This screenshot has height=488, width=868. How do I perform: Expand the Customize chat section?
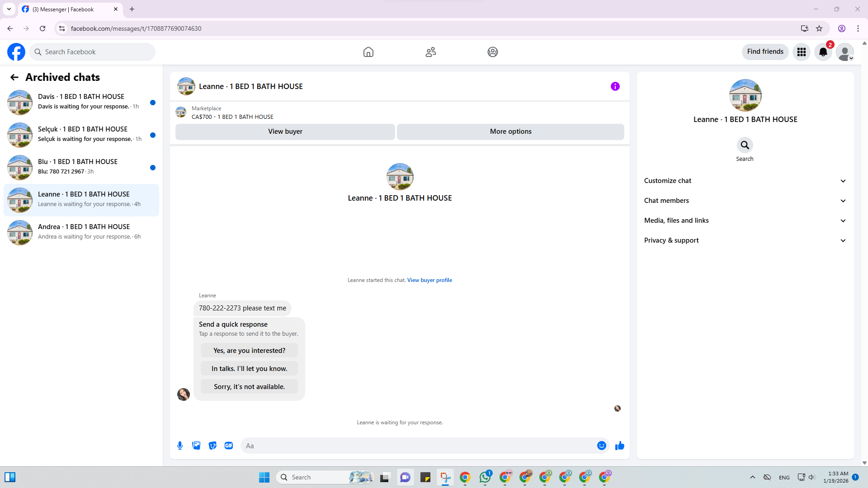click(745, 181)
